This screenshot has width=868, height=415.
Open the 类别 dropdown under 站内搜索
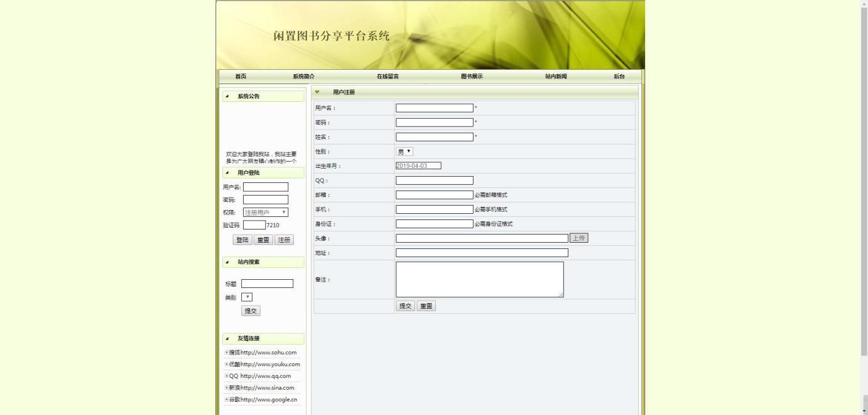tap(247, 296)
